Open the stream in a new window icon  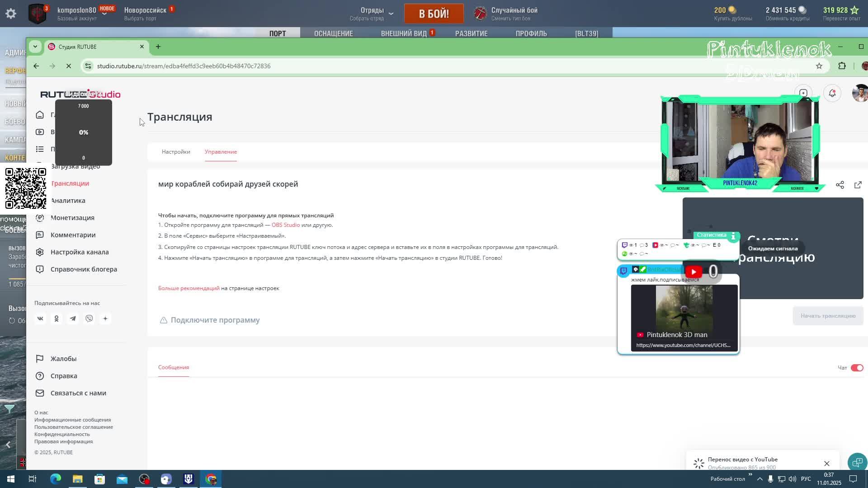coord(858,185)
